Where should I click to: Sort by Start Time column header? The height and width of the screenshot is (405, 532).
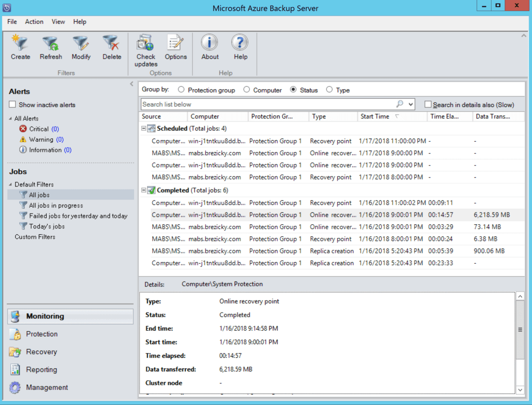pos(392,116)
